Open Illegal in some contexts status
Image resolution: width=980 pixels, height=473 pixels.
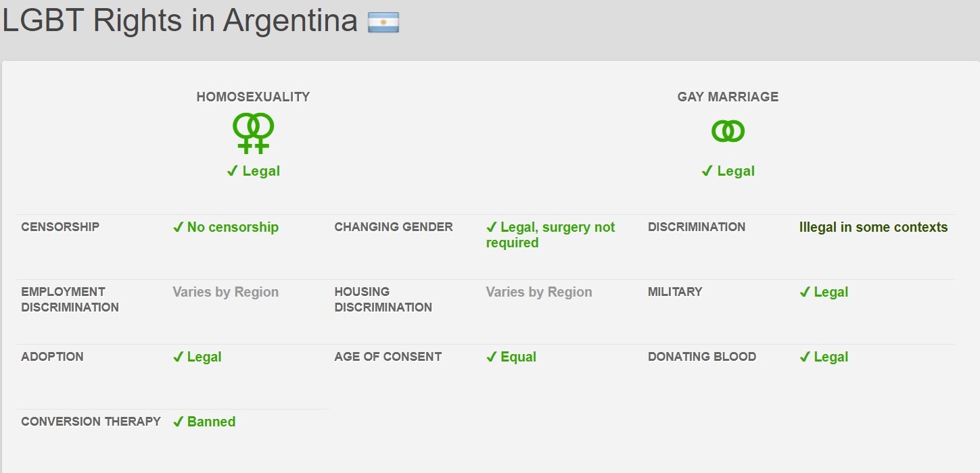tap(873, 227)
